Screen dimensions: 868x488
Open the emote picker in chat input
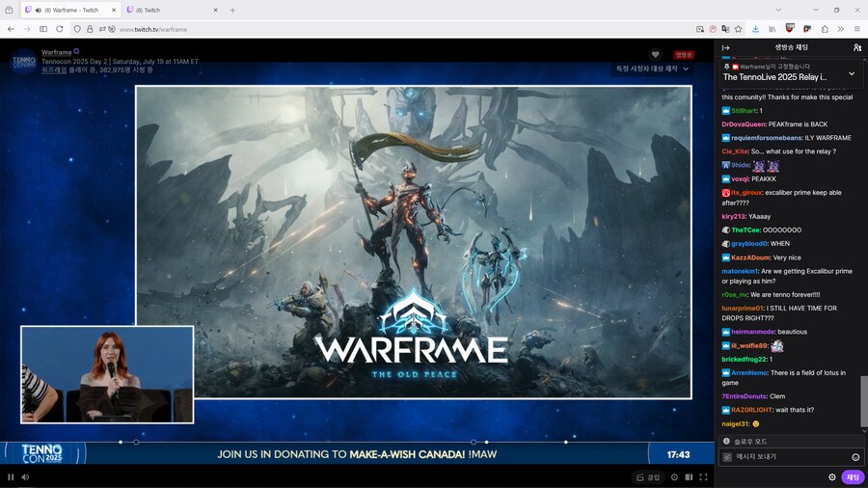click(x=855, y=457)
